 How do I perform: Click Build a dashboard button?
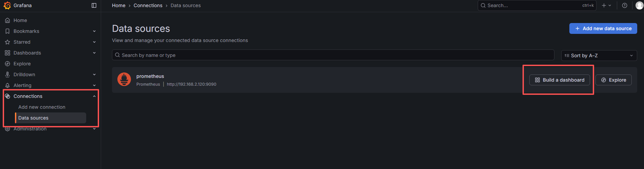560,80
